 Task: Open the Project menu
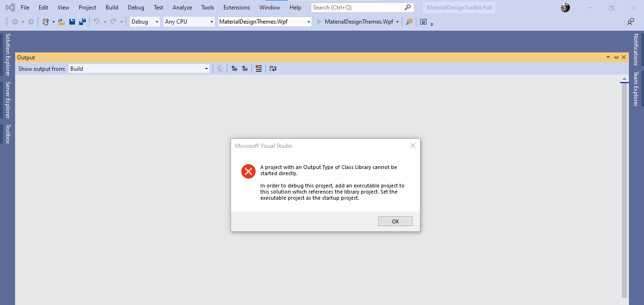87,8
